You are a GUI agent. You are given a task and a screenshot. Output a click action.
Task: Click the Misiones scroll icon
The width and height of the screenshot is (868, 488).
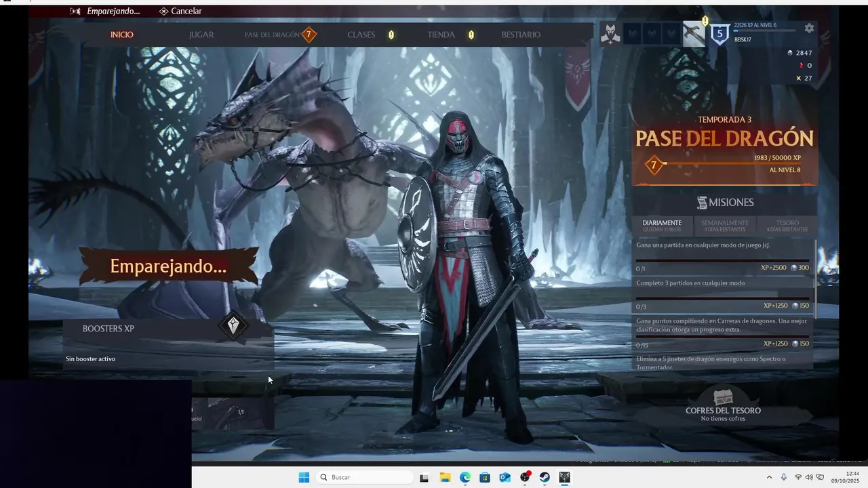click(x=702, y=203)
